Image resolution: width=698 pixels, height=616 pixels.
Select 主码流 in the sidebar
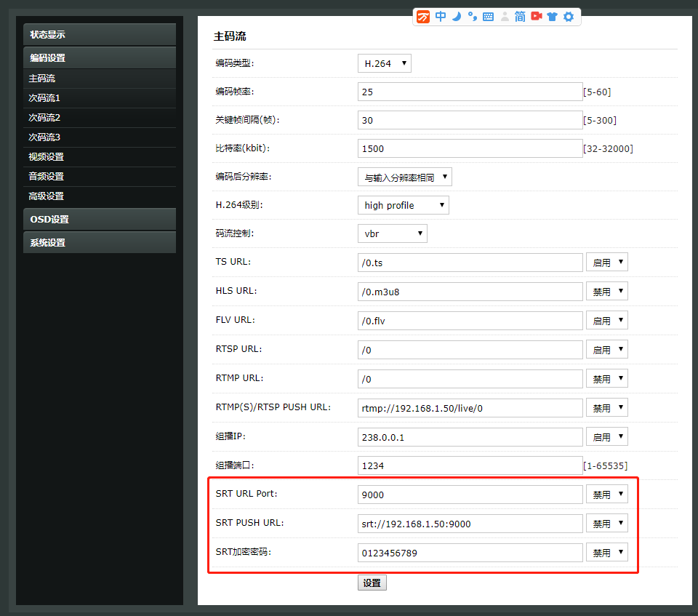coord(100,79)
